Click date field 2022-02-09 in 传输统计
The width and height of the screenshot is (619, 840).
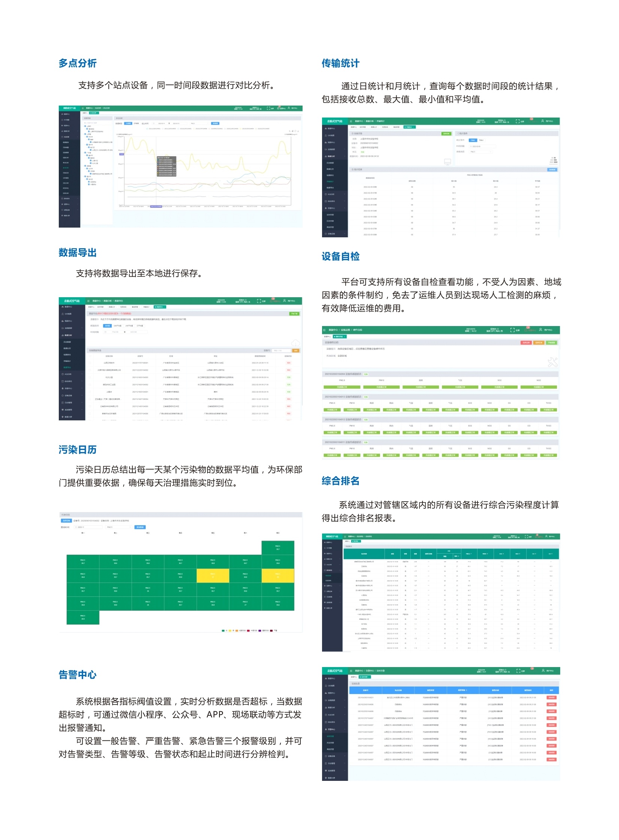click(x=483, y=146)
